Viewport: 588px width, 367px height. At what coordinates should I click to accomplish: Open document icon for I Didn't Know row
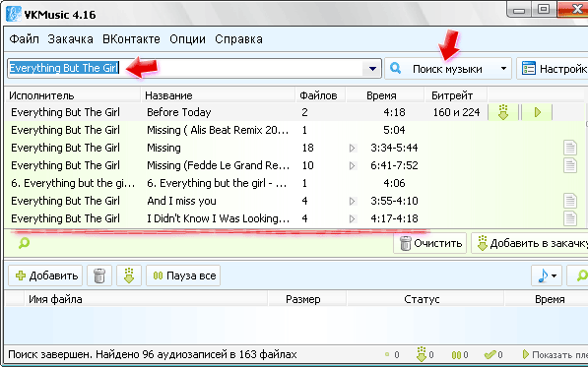point(570,218)
